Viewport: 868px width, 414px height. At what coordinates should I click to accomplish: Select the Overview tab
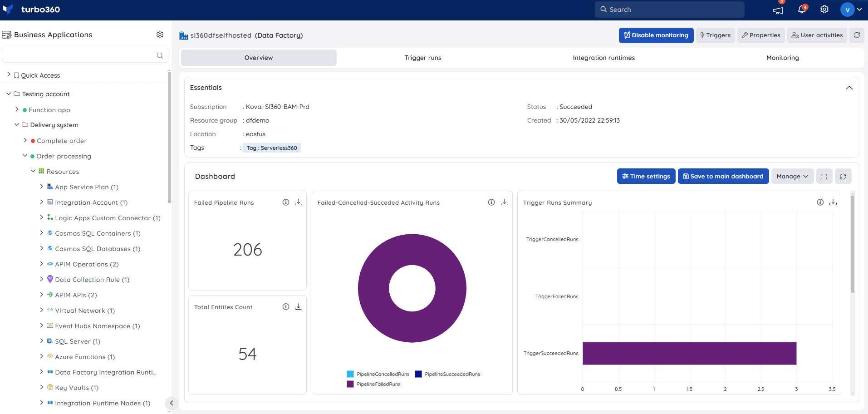point(259,58)
